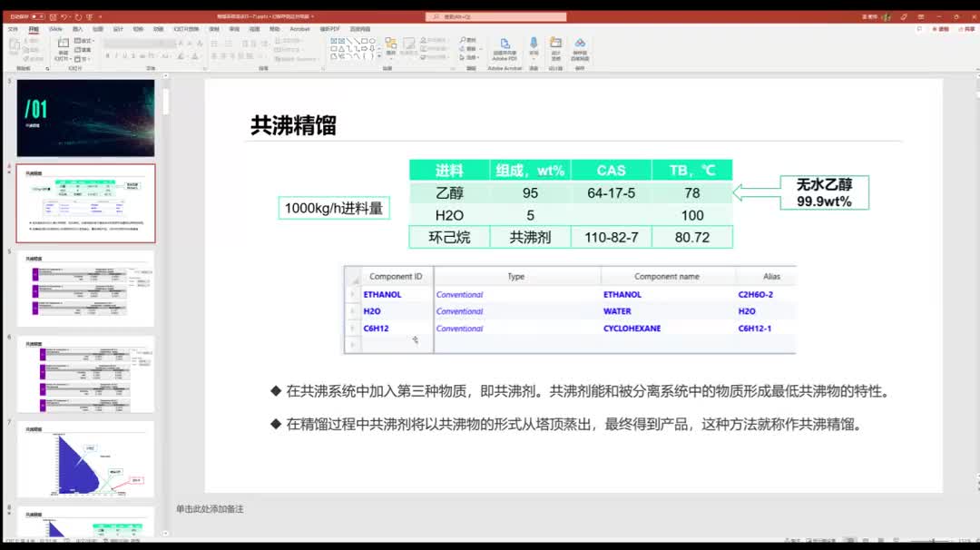Toggle Bold formatting
The image size is (980, 550).
107,56
